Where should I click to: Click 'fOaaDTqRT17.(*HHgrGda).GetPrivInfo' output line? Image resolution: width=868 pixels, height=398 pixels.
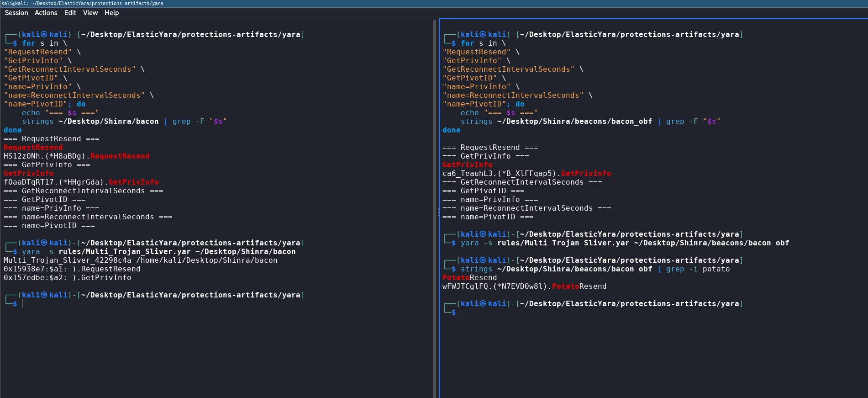pos(81,182)
